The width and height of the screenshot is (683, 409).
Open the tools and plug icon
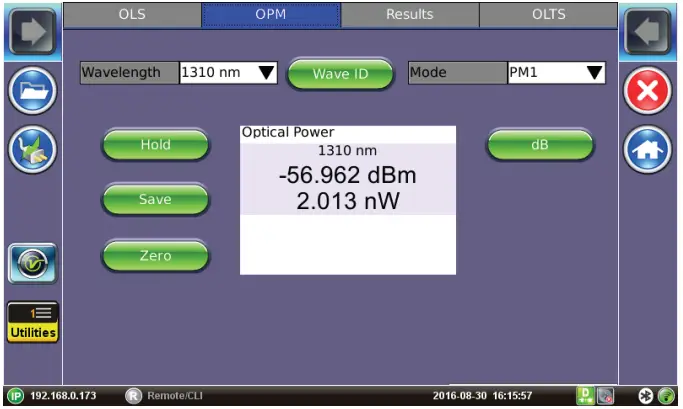coord(33,149)
